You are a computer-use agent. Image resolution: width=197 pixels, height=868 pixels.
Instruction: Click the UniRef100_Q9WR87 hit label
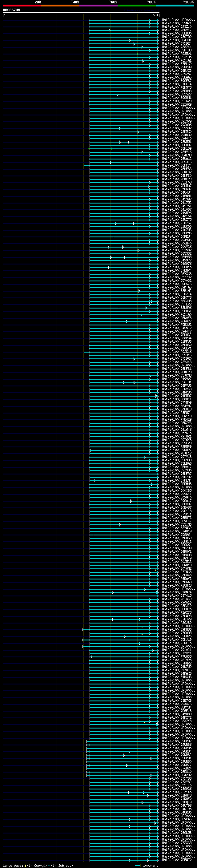177,742
